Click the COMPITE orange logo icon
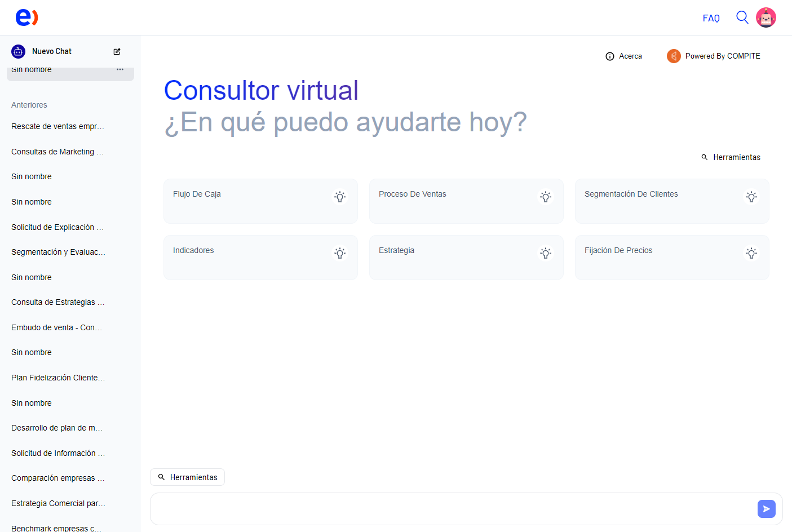The height and width of the screenshot is (532, 792). 674,56
